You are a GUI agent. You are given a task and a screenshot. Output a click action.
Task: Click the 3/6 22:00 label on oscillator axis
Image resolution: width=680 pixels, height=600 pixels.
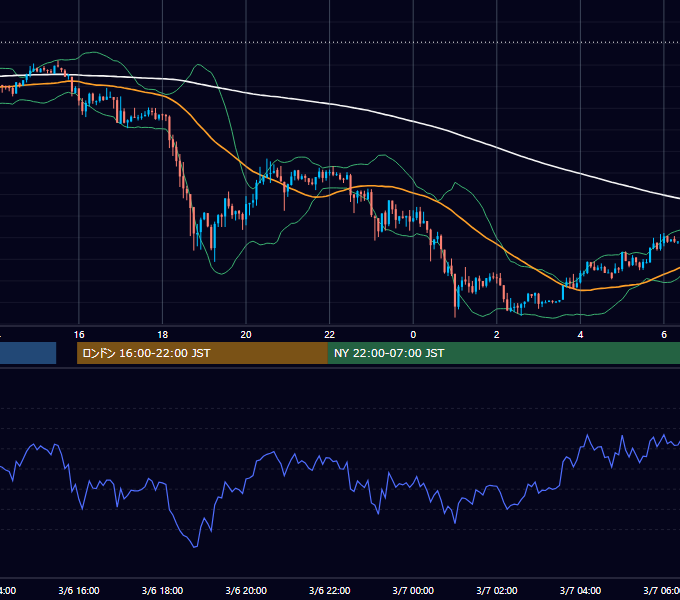click(x=330, y=590)
